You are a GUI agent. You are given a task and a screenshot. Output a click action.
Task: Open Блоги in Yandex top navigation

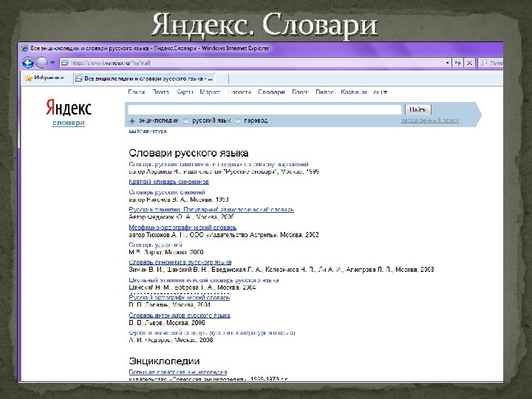pyautogui.click(x=300, y=92)
